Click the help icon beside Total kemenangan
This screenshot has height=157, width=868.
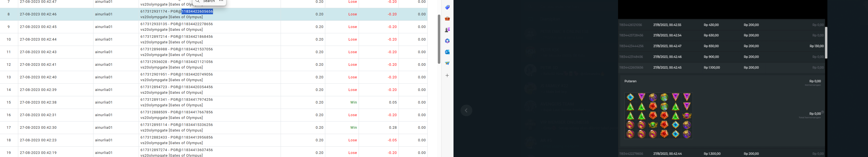click(823, 112)
